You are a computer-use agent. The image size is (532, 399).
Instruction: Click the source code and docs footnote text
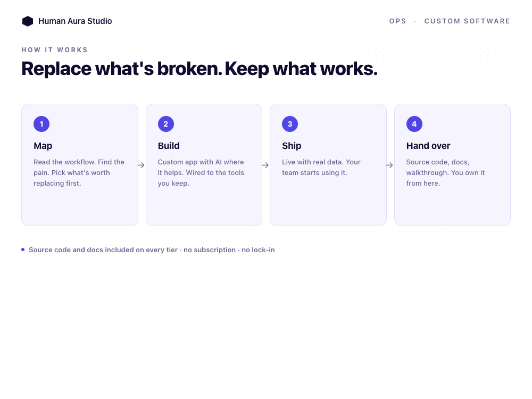tap(152, 250)
